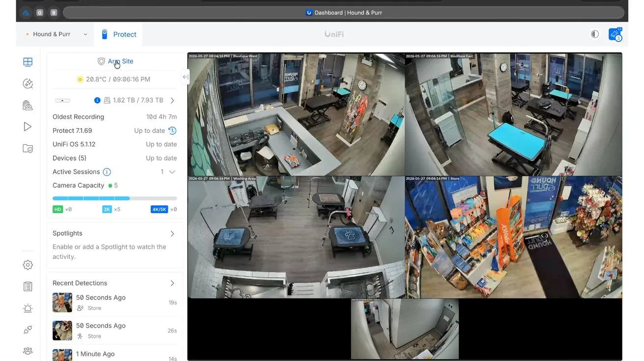Screen dimensions: 644x361
Task: Click the Protect 7.1.69 version text
Action: 72,131
